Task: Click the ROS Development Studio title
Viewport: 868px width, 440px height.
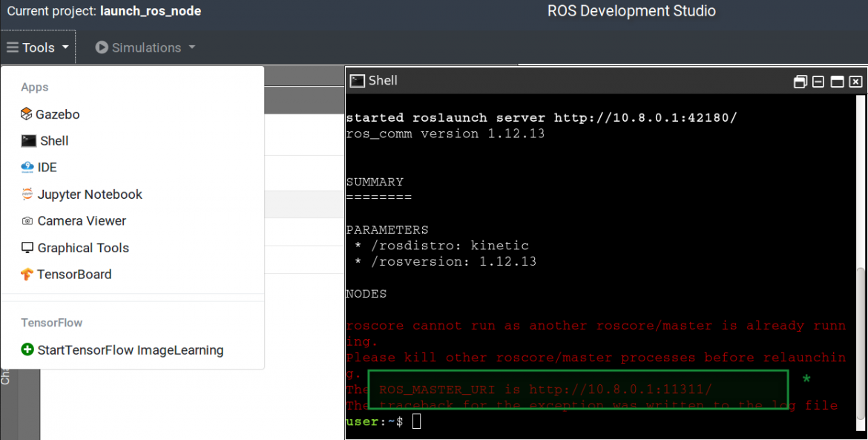Action: coord(631,11)
